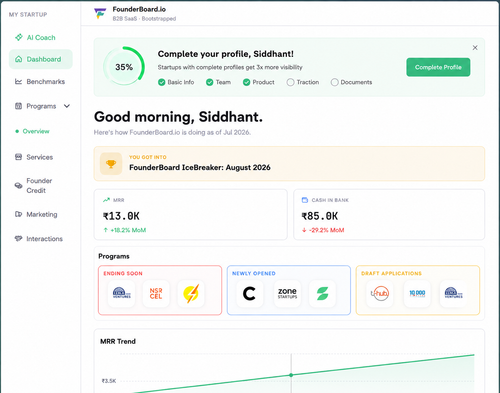Click the trophy icon in banner
This screenshot has height=393, width=500.
click(x=111, y=164)
